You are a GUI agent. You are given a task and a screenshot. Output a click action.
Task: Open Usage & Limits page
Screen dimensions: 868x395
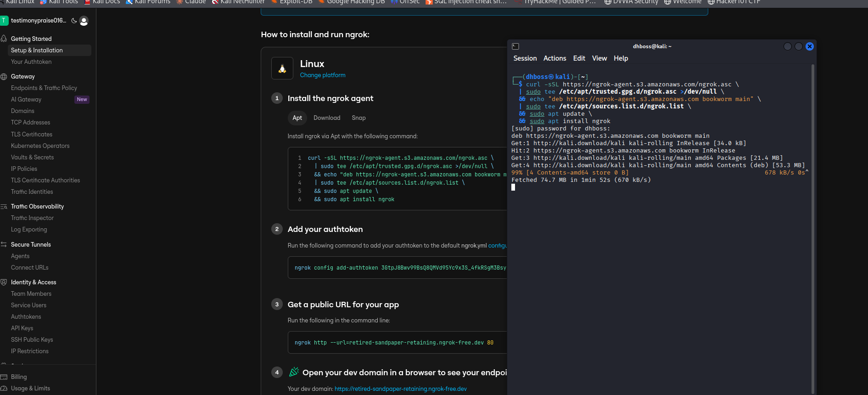[31, 389]
